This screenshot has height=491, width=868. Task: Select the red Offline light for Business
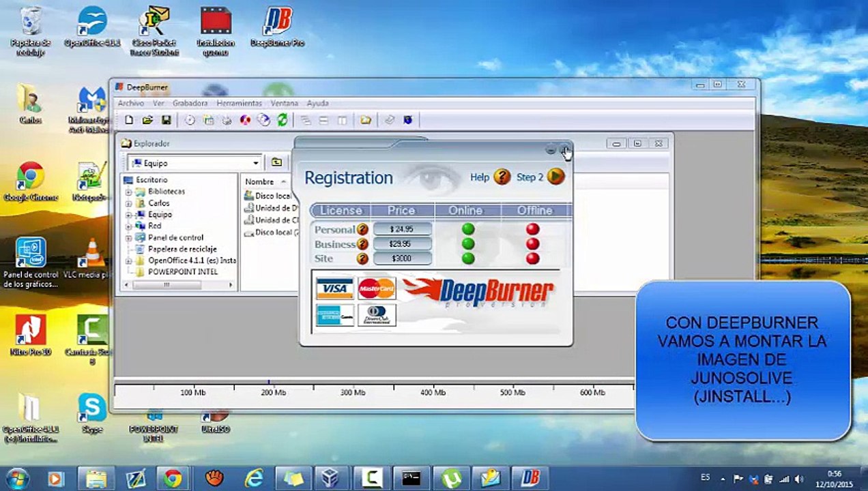533,243
